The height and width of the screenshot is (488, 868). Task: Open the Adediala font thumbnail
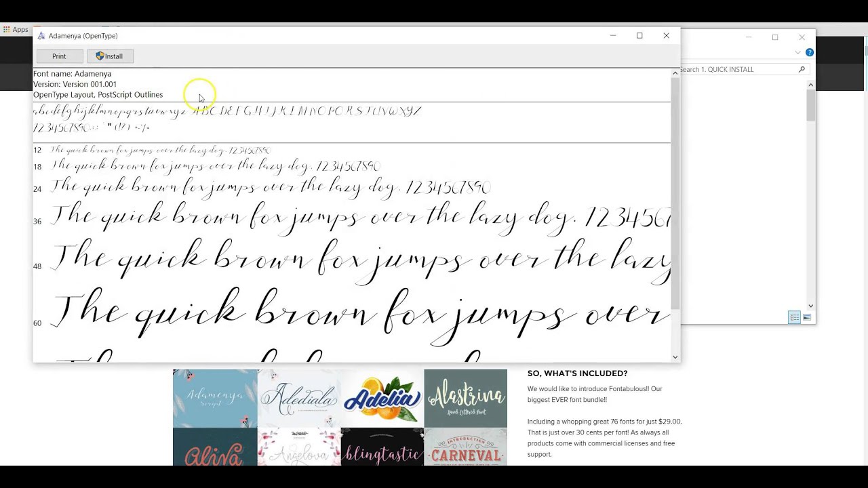pos(299,399)
